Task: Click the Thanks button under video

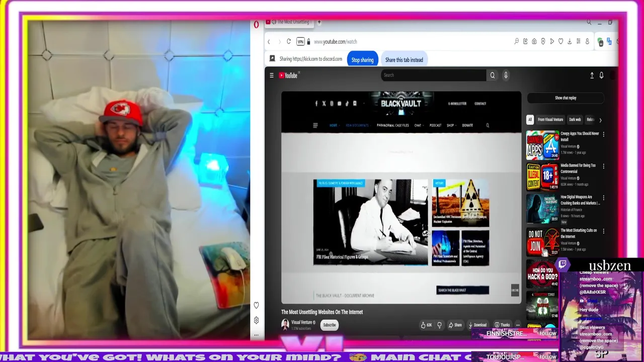Action: 502,325
